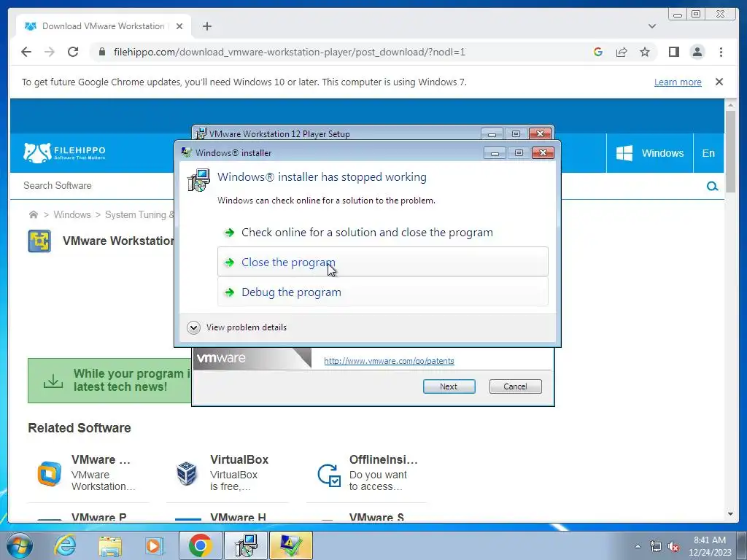Click the address bar URL
Screen dimensions: 747x560
pyautogui.click(x=290, y=52)
